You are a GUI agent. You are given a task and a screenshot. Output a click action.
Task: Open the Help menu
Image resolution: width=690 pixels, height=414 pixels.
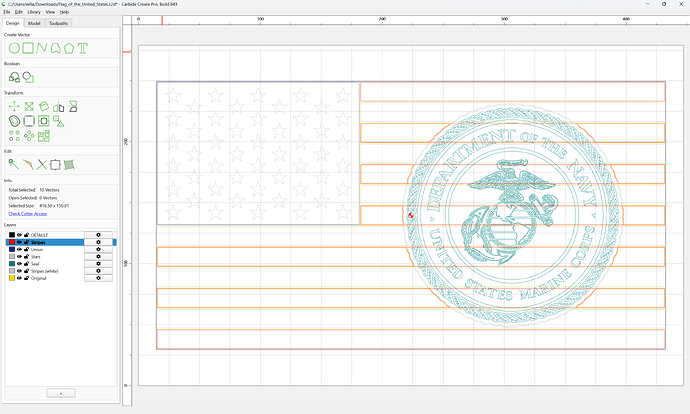(64, 12)
